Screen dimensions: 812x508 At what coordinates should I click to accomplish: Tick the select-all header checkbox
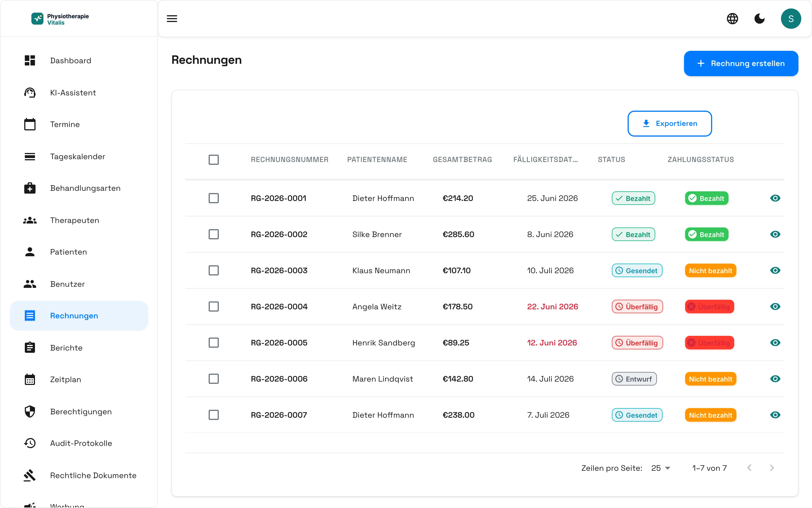tap(214, 159)
